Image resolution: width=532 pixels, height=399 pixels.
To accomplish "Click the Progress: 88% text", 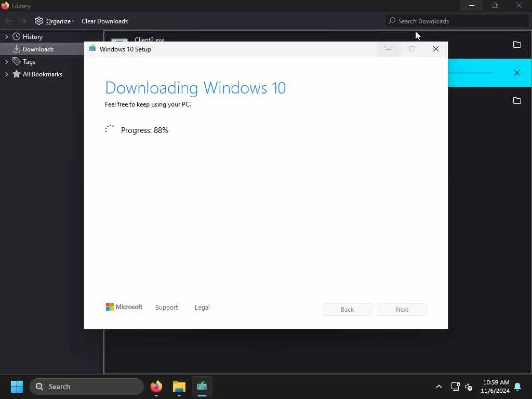I will click(144, 130).
